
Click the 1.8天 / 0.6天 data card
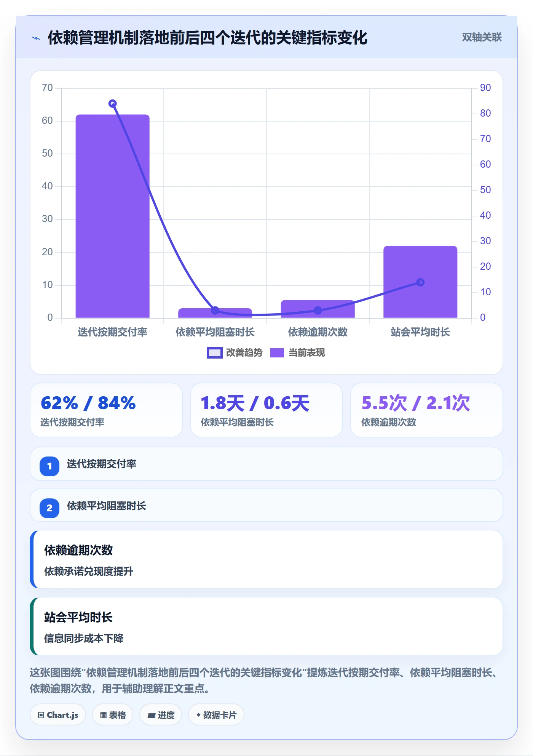[266, 410]
